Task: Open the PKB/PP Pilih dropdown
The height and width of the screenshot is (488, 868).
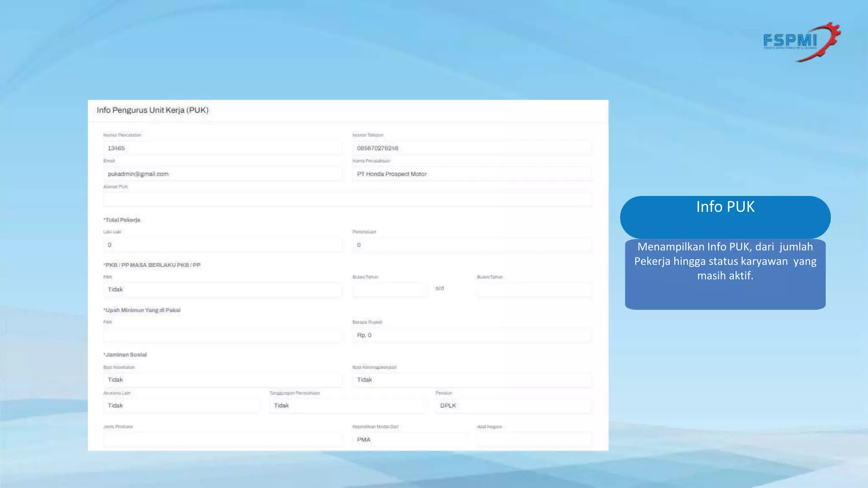Action: click(x=222, y=290)
